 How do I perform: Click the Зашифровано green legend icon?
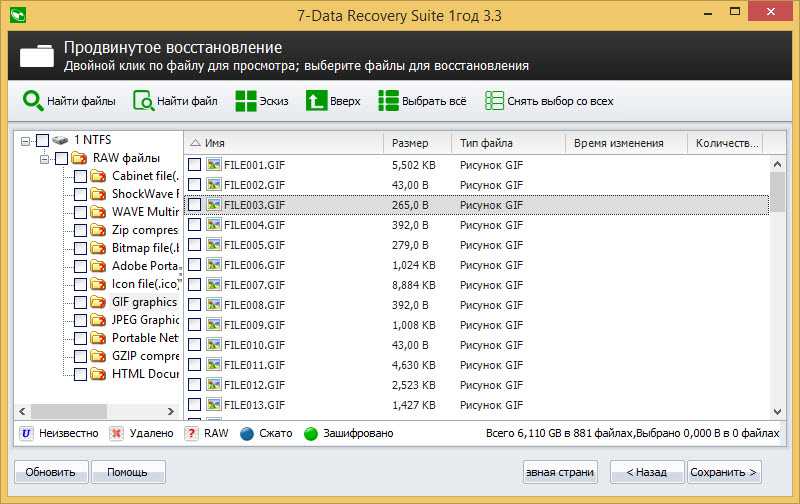(311, 434)
